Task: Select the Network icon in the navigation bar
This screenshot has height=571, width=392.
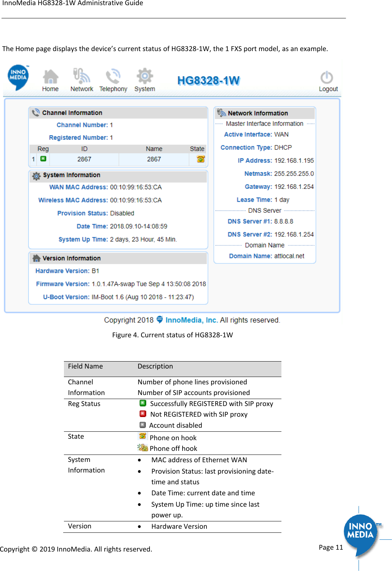Action: [x=81, y=76]
